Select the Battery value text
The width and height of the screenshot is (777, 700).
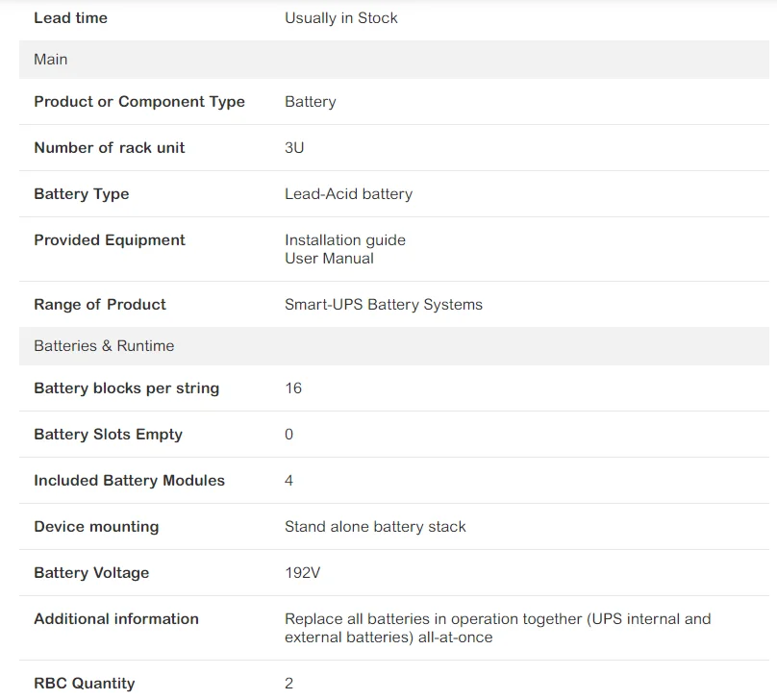click(311, 102)
